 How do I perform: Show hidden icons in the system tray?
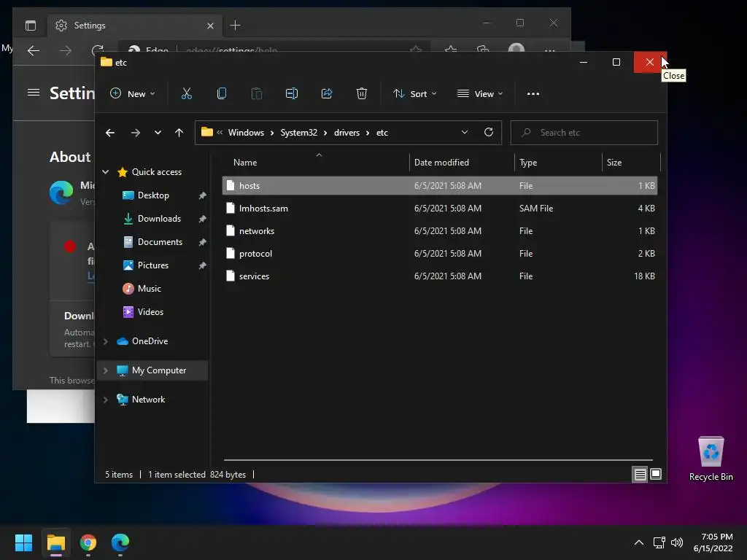coord(639,542)
